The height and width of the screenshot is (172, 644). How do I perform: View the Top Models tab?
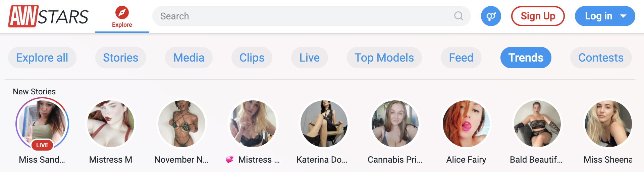(384, 58)
